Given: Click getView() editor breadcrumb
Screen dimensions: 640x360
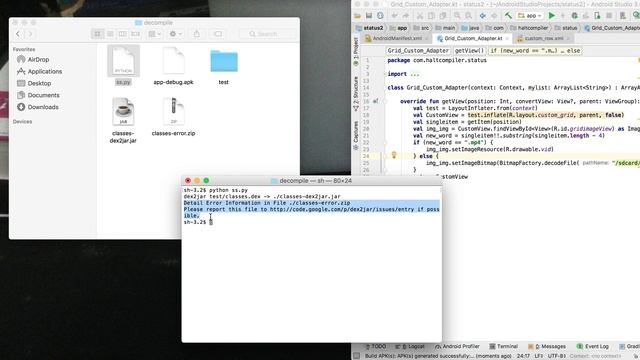Looking at the screenshot, I should tap(469, 51).
